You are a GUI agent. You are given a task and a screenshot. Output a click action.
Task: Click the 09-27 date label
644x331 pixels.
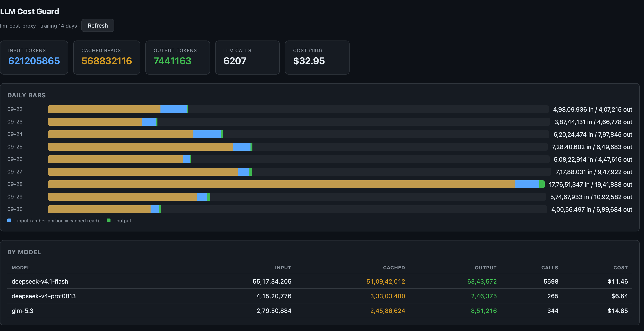pos(15,172)
